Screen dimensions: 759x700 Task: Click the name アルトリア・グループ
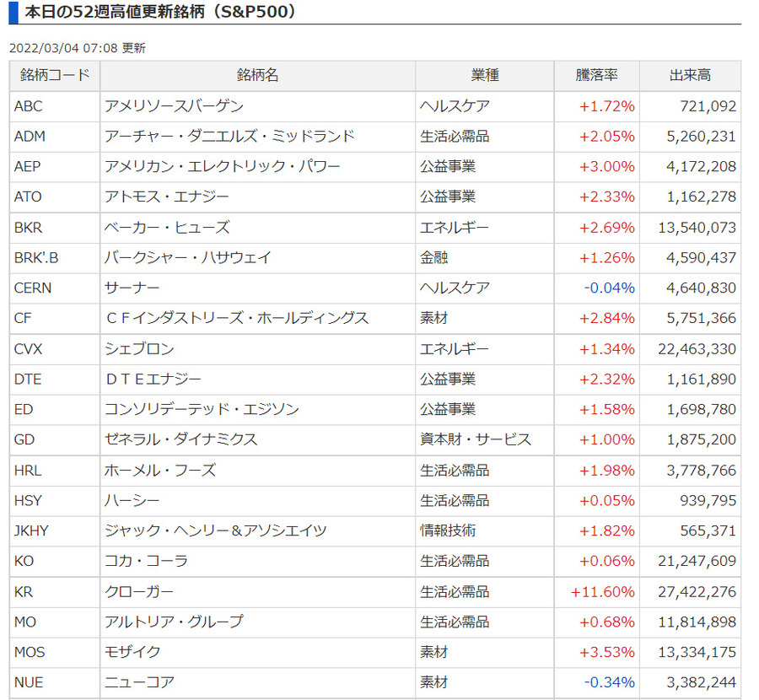click(174, 622)
